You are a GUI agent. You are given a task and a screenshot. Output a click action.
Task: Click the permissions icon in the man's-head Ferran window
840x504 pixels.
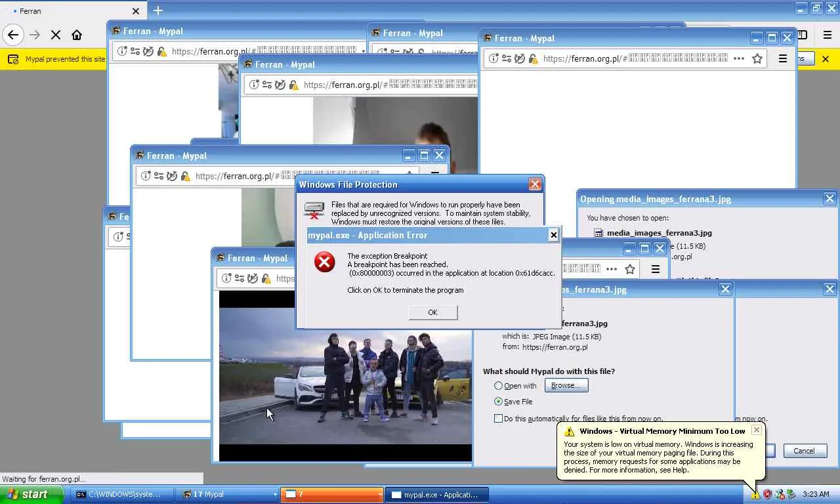pos(267,85)
